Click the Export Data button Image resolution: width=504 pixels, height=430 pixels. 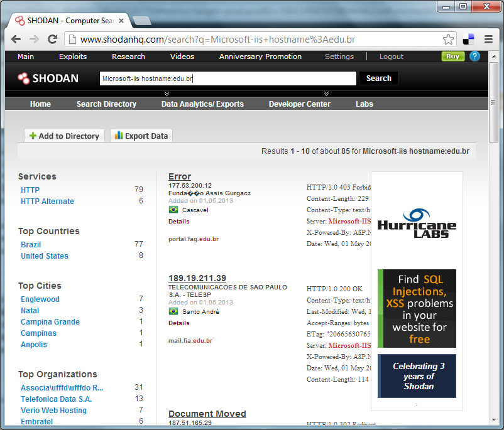pos(141,136)
